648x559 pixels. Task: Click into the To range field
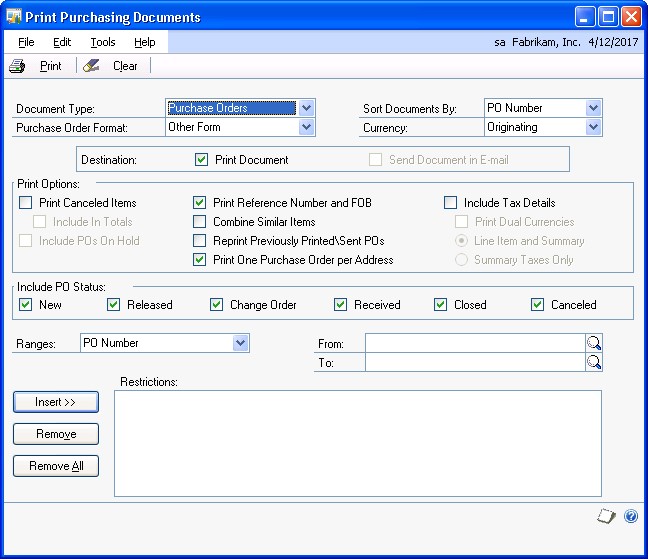[x=475, y=362]
